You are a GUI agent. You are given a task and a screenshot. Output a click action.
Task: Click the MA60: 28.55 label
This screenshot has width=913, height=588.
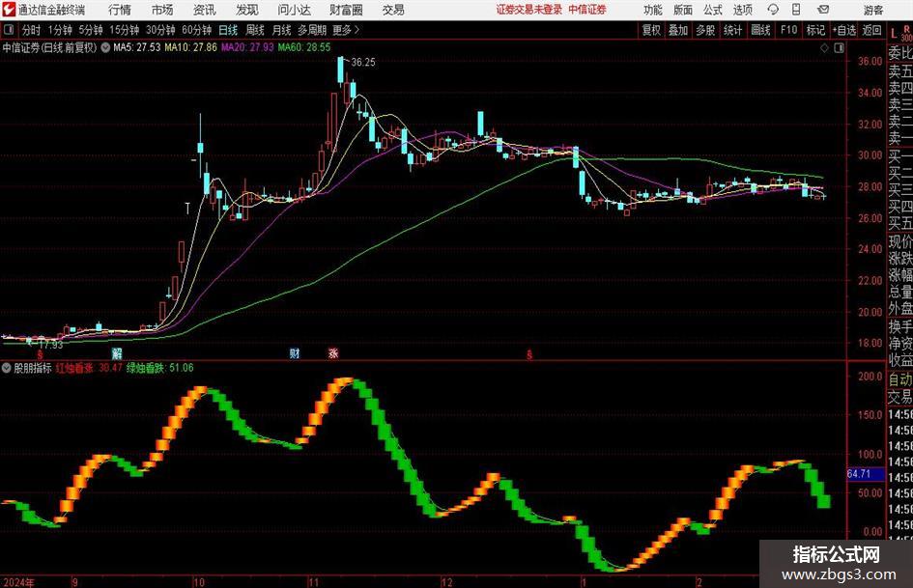coord(304,47)
